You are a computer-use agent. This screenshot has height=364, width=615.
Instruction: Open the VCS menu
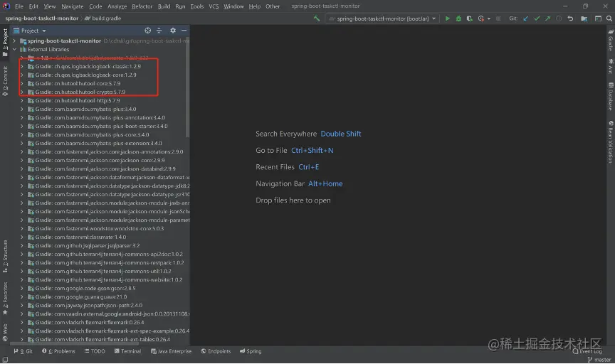(214, 6)
